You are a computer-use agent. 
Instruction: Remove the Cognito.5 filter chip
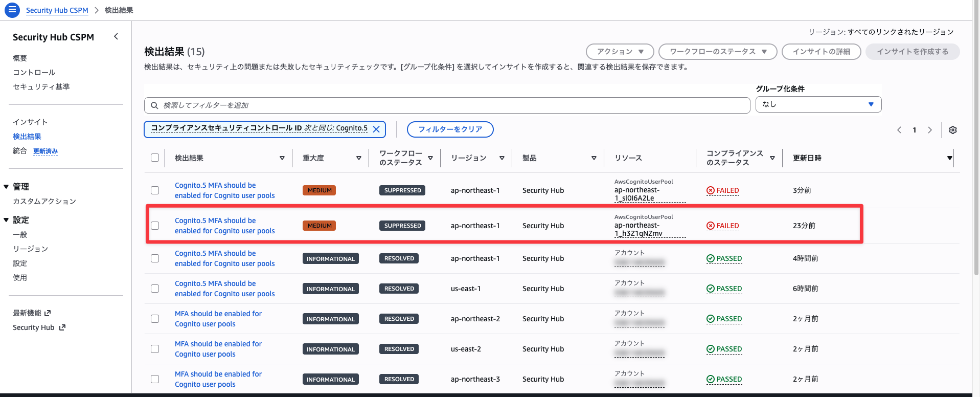point(376,129)
